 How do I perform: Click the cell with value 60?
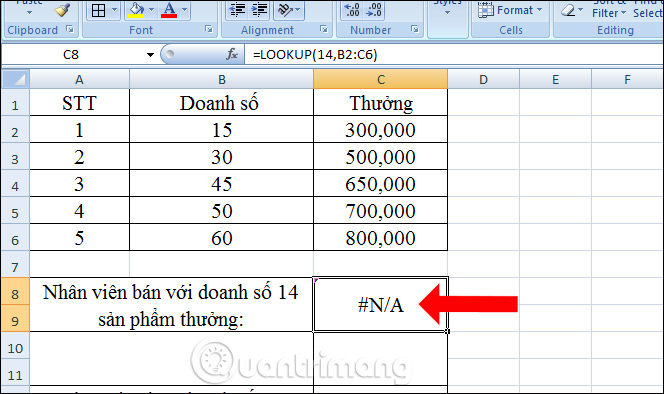(221, 237)
